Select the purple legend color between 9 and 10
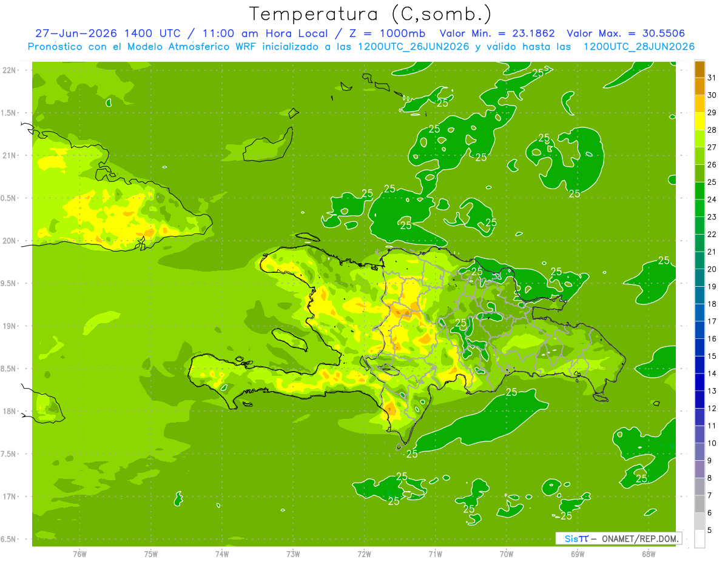 (699, 452)
